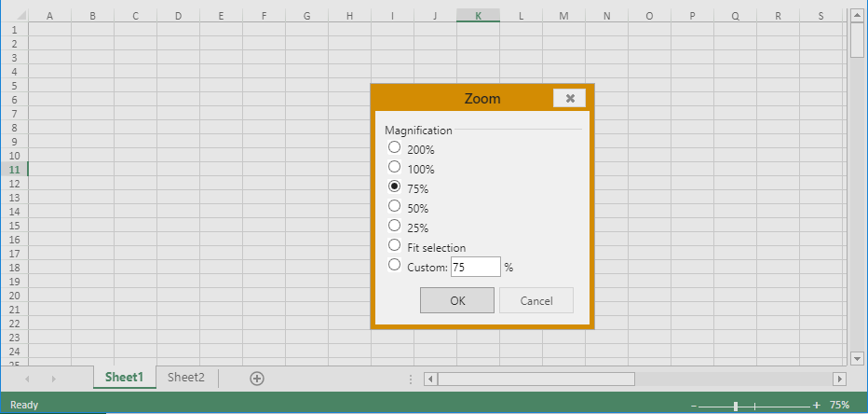The height and width of the screenshot is (414, 868).
Task: Click the horizontal scrollbar thumb
Action: coord(536,379)
